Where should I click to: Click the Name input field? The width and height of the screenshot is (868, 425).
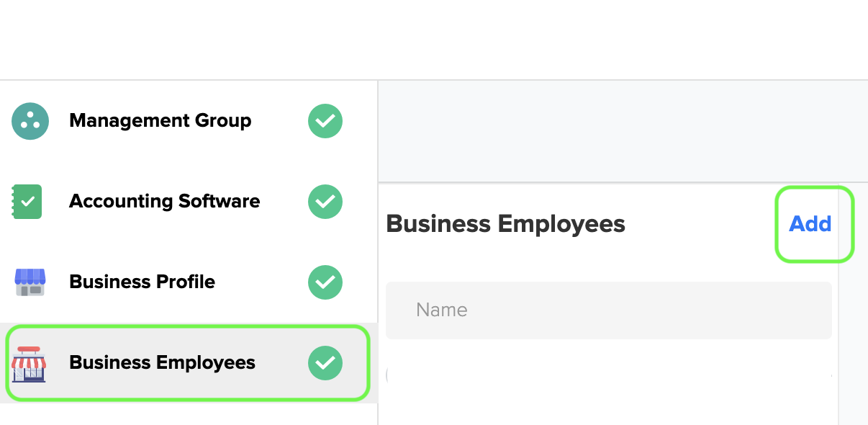click(x=608, y=310)
